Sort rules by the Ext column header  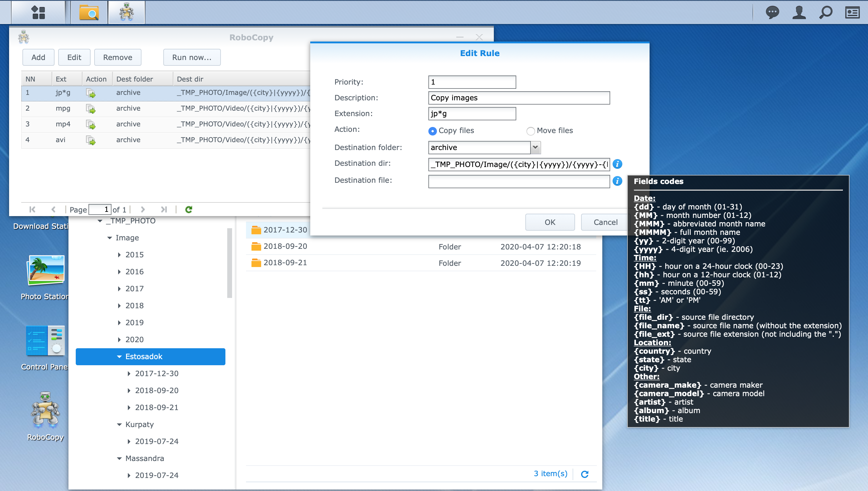67,79
